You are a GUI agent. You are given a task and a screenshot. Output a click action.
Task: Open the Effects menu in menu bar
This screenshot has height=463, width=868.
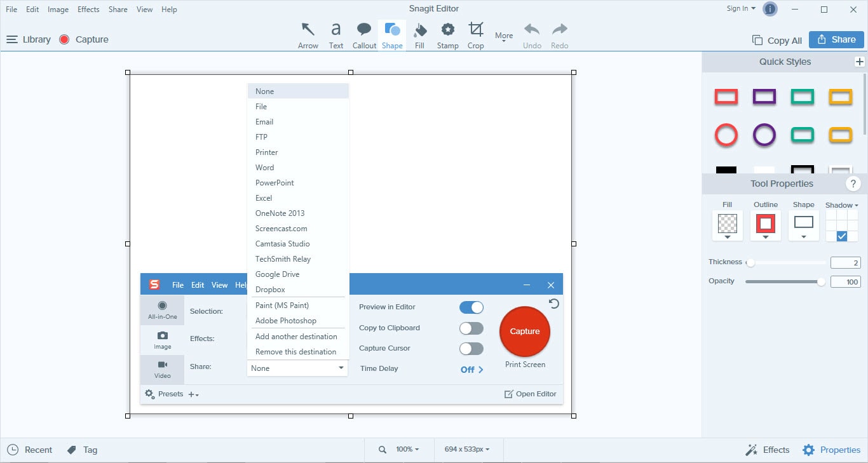point(88,10)
